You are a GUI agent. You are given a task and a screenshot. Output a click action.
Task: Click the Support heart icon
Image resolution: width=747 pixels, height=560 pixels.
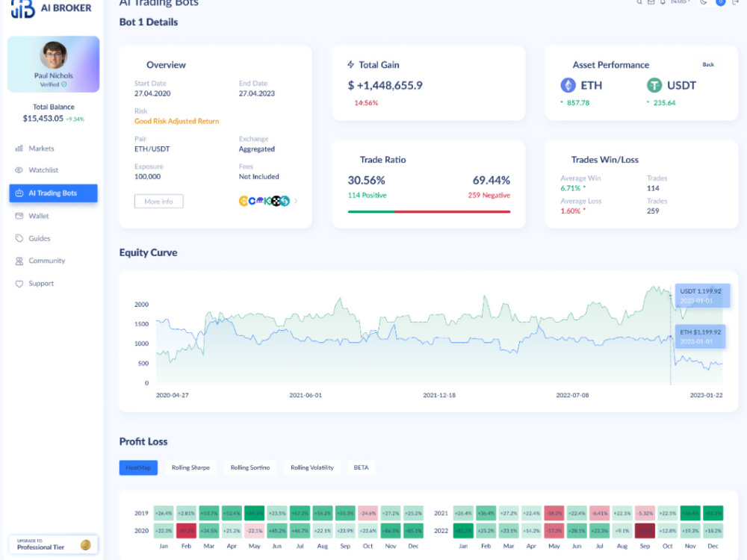tap(19, 284)
